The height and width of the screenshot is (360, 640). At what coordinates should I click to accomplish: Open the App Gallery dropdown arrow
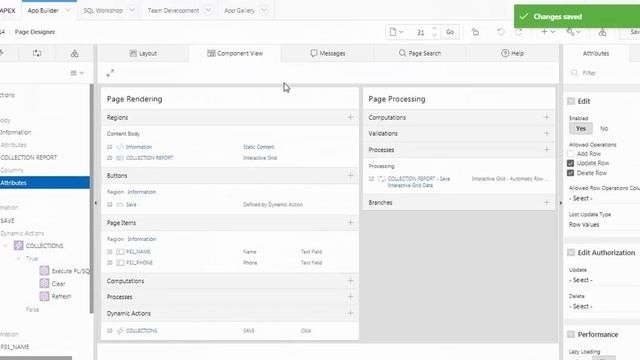[264, 10]
